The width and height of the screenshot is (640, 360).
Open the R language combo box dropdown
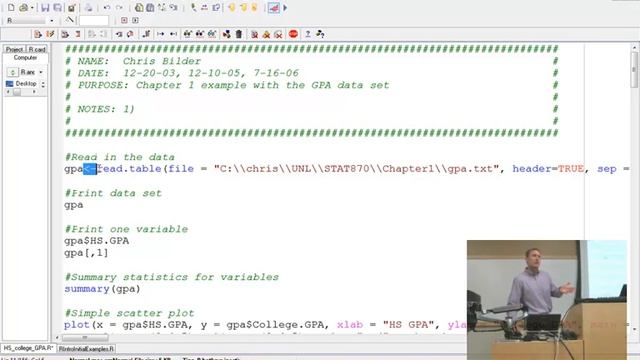point(52,20)
